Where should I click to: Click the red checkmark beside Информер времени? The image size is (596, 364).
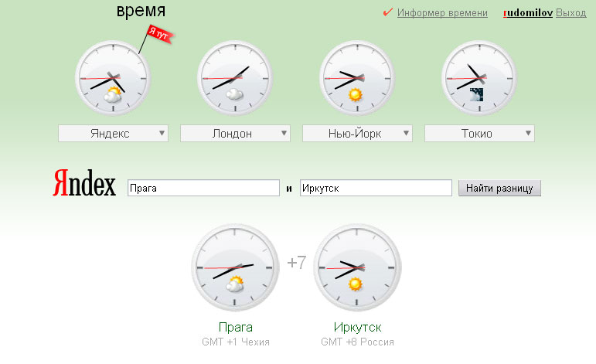tap(388, 12)
